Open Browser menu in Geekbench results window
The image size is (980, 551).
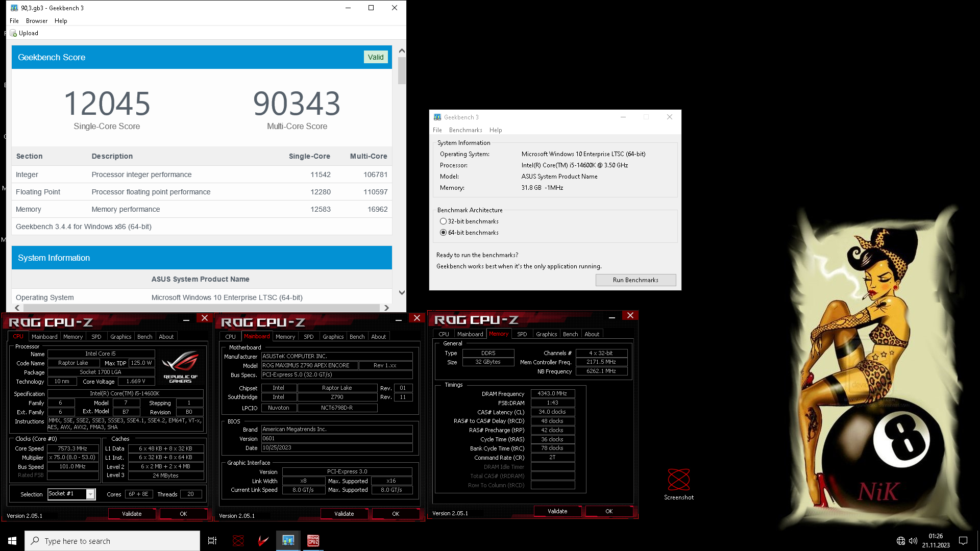click(37, 21)
